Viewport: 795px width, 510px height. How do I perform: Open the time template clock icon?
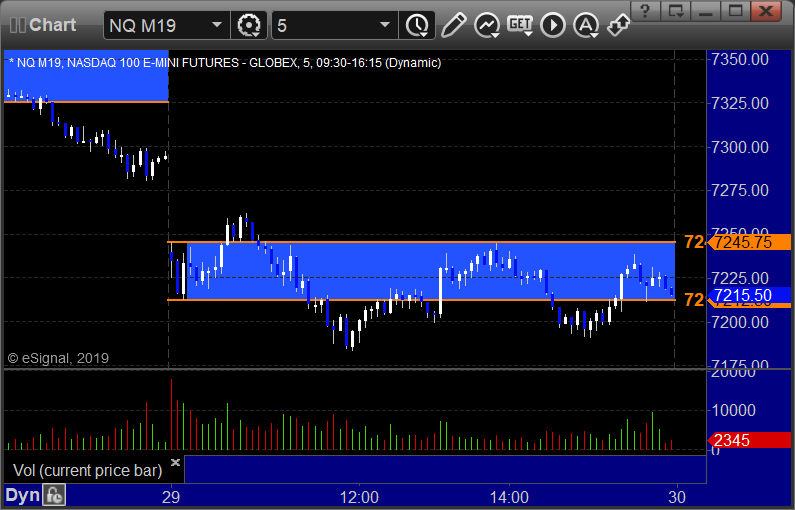[x=417, y=25]
